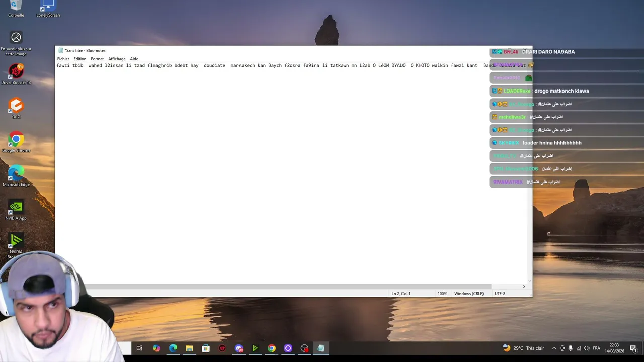
Task: Click 'Ln 2, Col 1' status entry
Action: pyautogui.click(x=401, y=294)
